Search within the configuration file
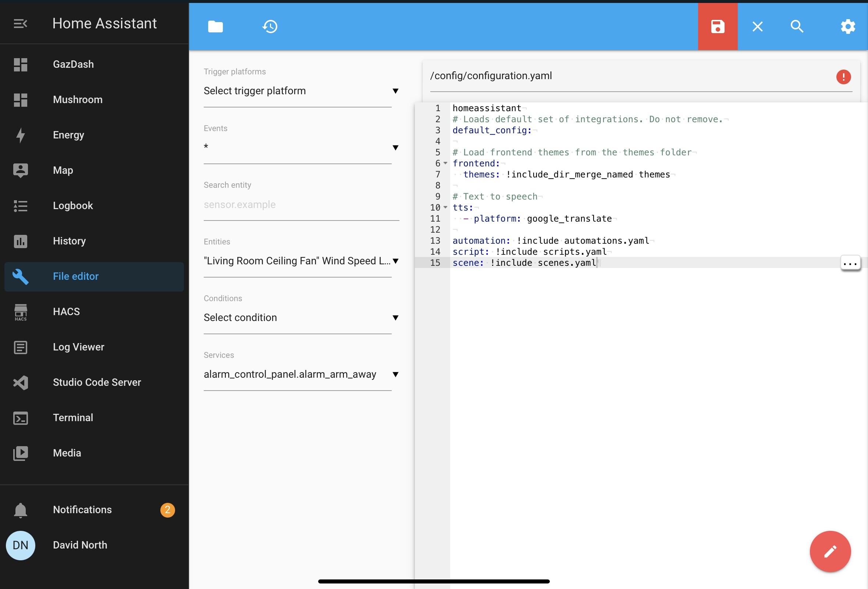The height and width of the screenshot is (589, 868). 797,26
